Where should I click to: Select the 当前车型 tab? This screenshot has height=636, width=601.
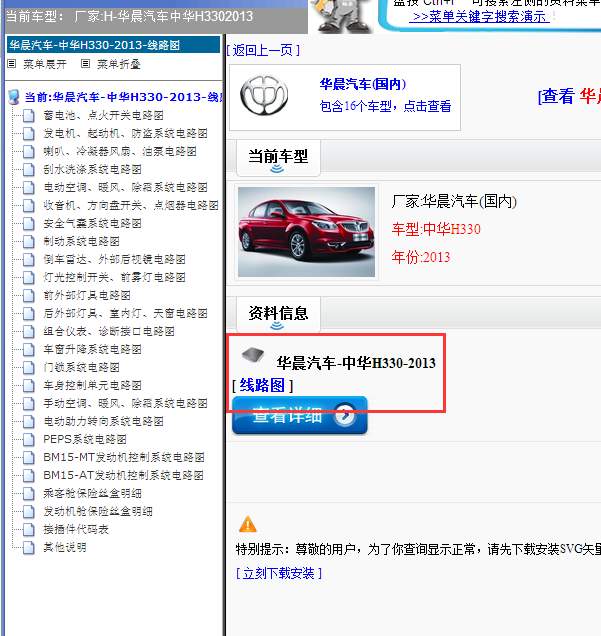[x=278, y=158]
